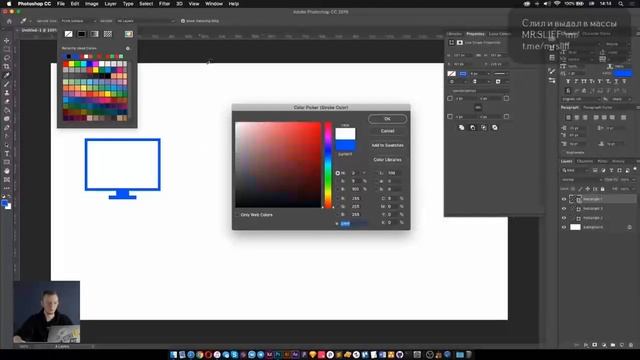640x360 pixels.
Task: Click Add to Swatches button
Action: click(387, 145)
